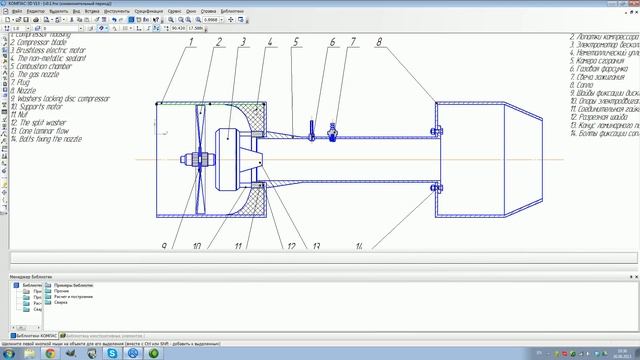Toggle the pin of the Менеджер библиотек panel

(x=631, y=277)
